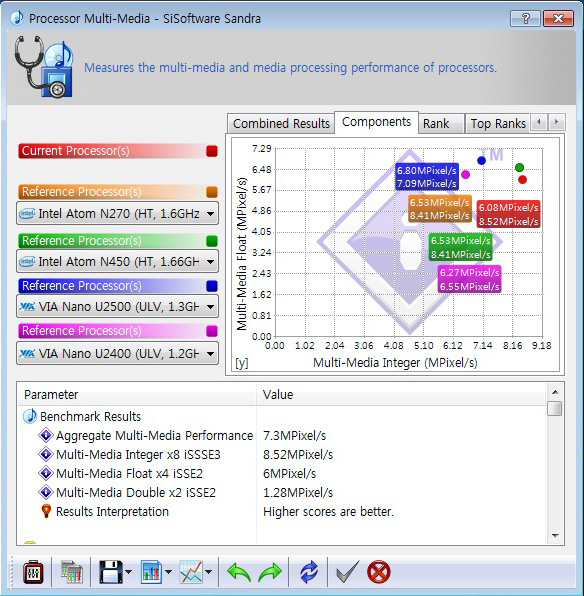Select the Components tab

click(376, 122)
